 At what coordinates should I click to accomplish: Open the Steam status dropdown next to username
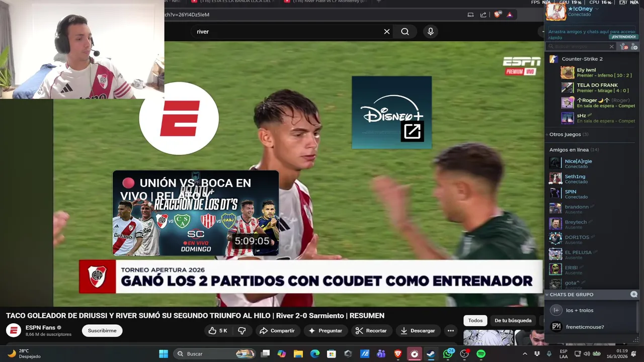(597, 9)
